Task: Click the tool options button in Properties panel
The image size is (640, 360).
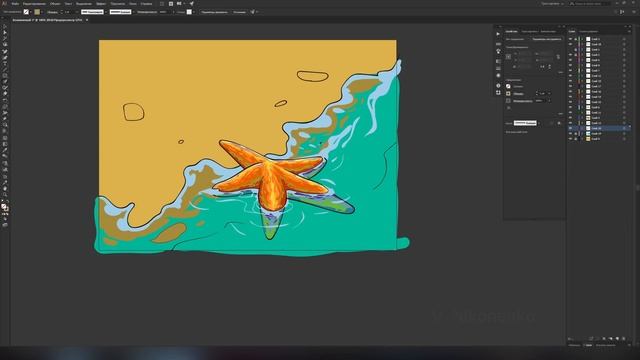Action: coord(547,39)
